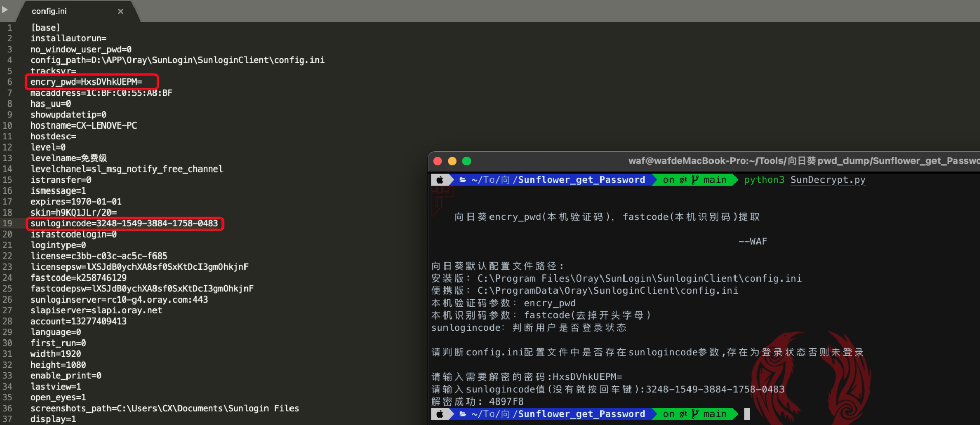Click the macaddress=1C:BF:C0:55:A8:BF line
The height and width of the screenshot is (425, 980).
[101, 93]
